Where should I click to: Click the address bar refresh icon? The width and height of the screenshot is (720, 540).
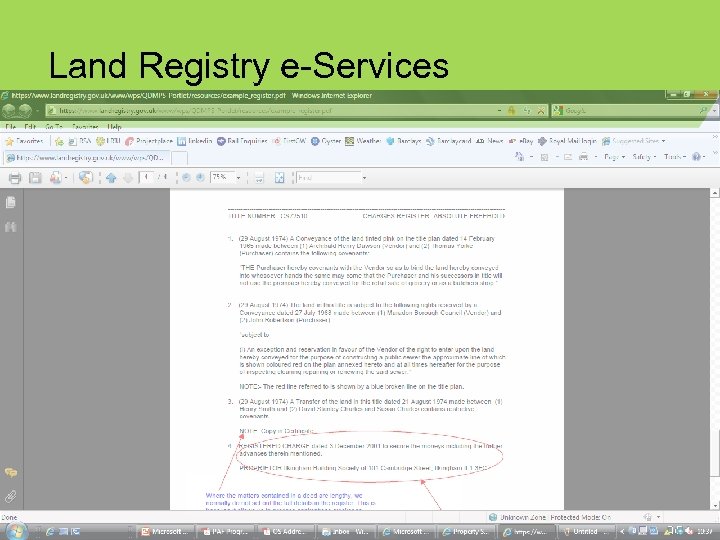click(527, 111)
